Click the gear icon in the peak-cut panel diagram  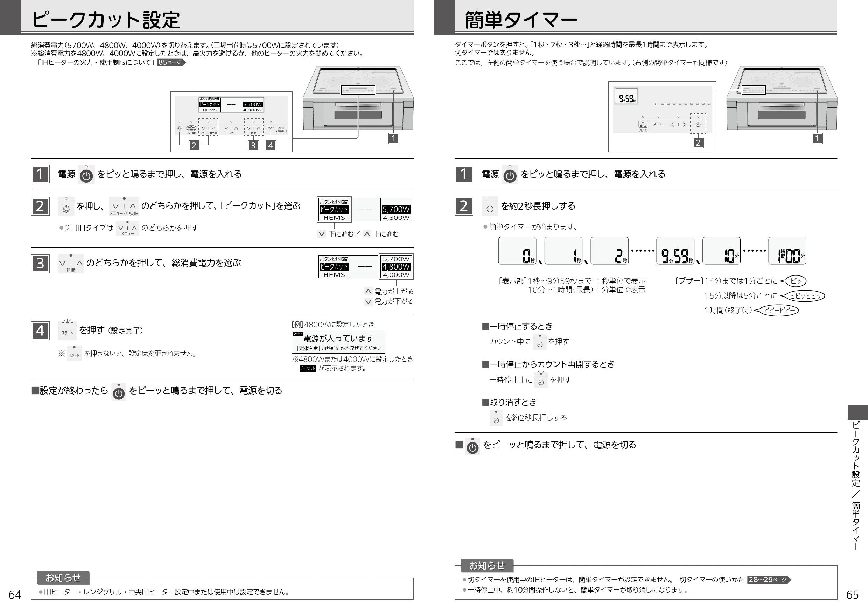point(180,128)
